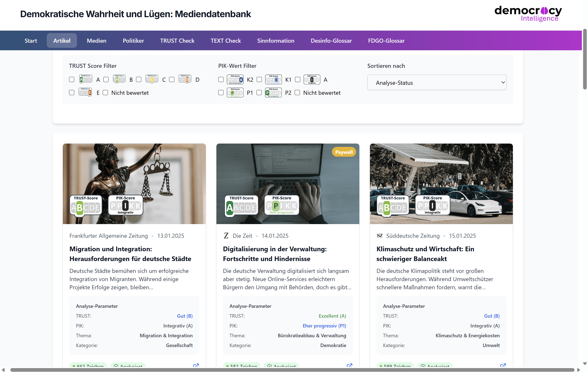588x373 pixels.
Task: Open article Migration und Integration headline
Action: pos(130,254)
